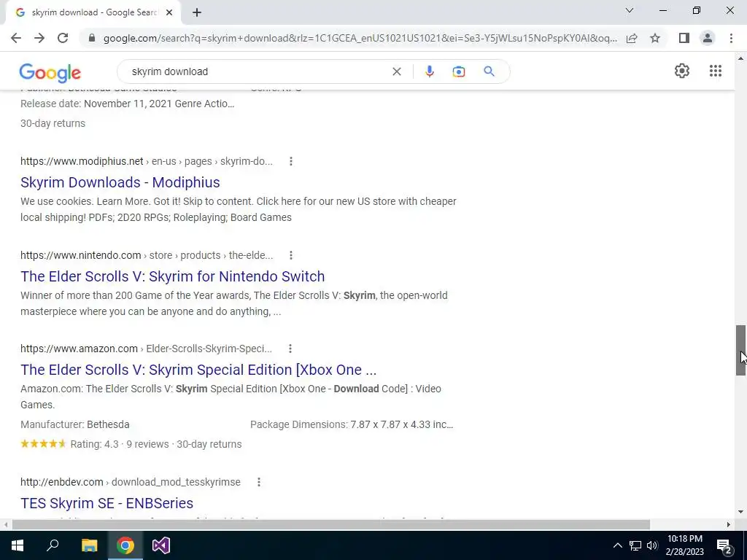The height and width of the screenshot is (560, 747).
Task: Open the network status tray icon
Action: coord(635,545)
